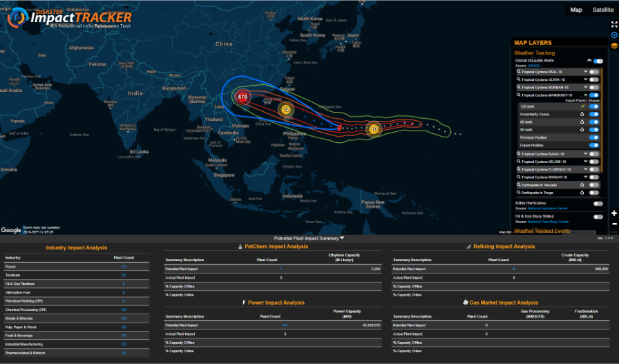Click import icon for Earthquake in Vanuatu
This screenshot has height=364, width=619.
coord(582,185)
